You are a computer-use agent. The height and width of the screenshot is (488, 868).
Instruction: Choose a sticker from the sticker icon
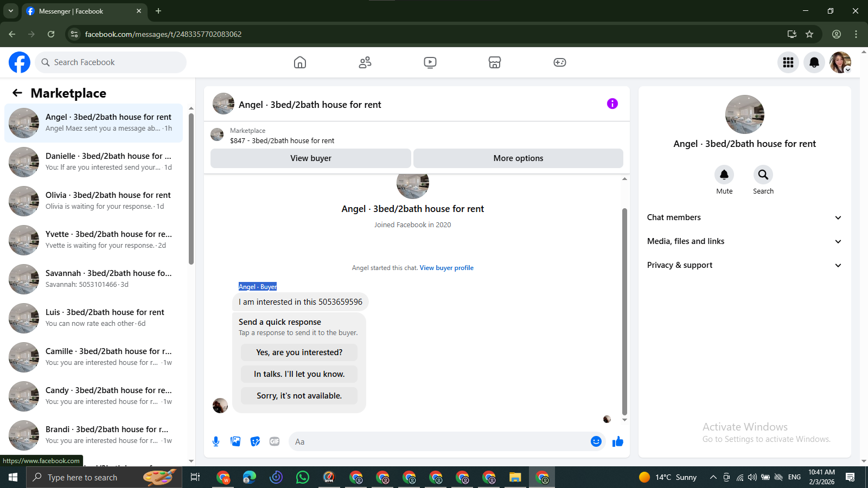click(x=255, y=441)
